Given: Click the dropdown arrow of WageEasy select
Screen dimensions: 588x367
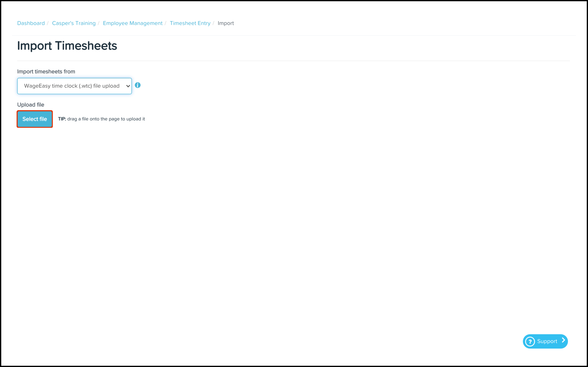Looking at the screenshot, I should [x=128, y=86].
